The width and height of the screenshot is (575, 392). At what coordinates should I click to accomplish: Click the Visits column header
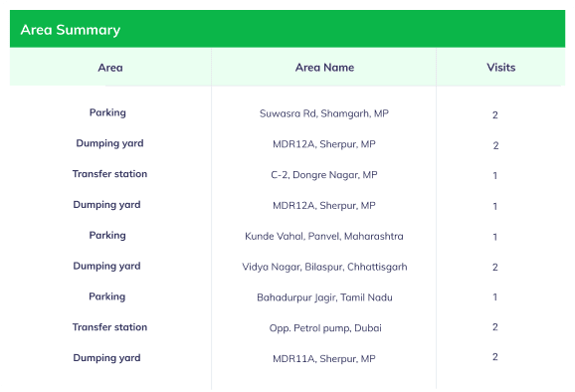pyautogui.click(x=501, y=68)
